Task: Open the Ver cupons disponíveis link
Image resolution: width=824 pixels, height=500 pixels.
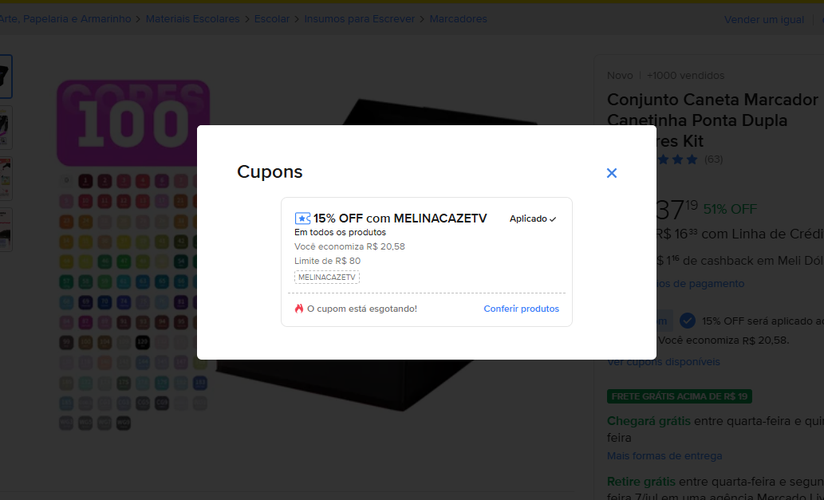Action: point(663,361)
